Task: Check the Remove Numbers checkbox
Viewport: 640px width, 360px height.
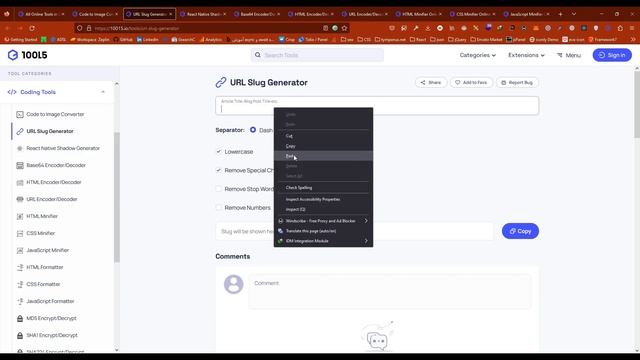Action: coord(218,208)
